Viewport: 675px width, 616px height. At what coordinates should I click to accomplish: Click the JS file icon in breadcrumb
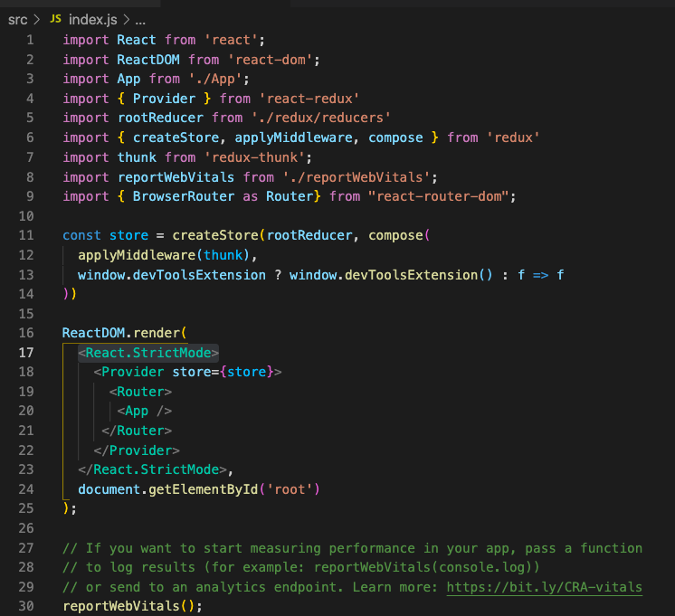coord(55,19)
